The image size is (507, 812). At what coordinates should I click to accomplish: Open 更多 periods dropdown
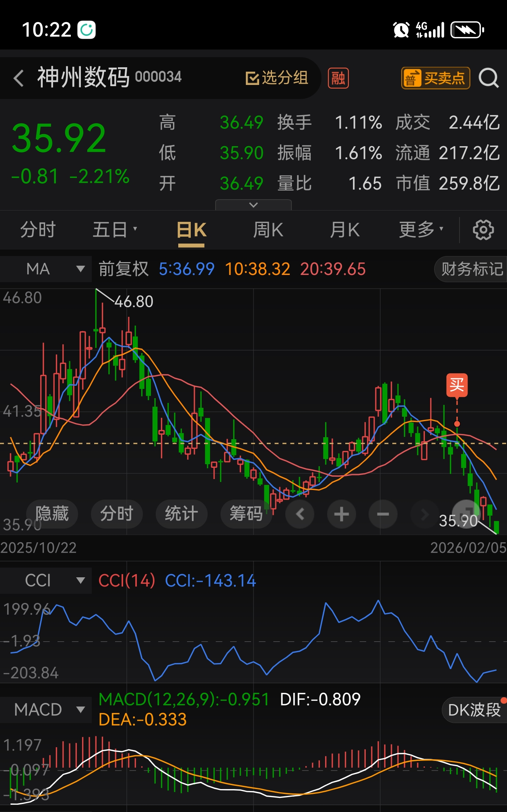click(421, 230)
